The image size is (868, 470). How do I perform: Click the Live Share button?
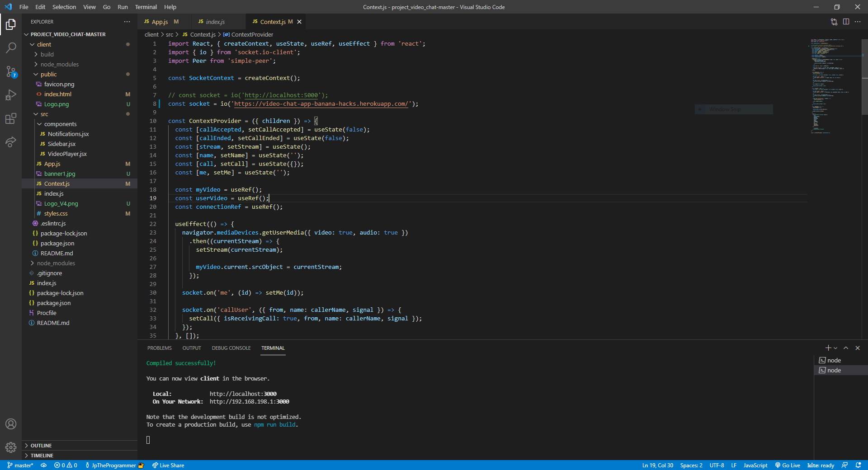click(168, 465)
